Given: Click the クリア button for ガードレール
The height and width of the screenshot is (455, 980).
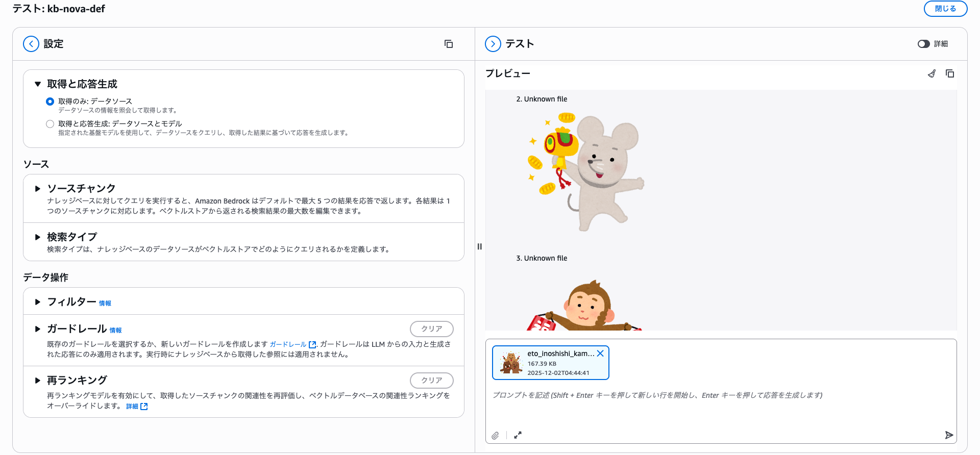Looking at the screenshot, I should tap(431, 329).
